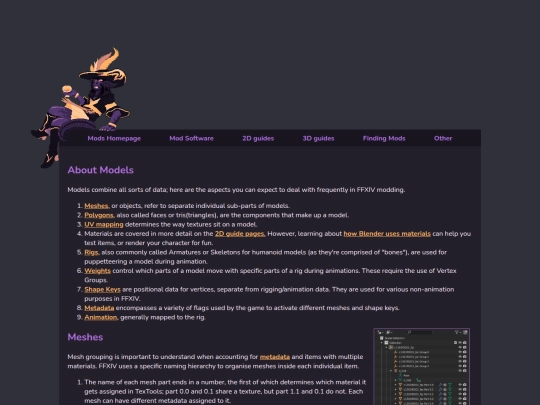Click the Meshes section heading

point(85,337)
